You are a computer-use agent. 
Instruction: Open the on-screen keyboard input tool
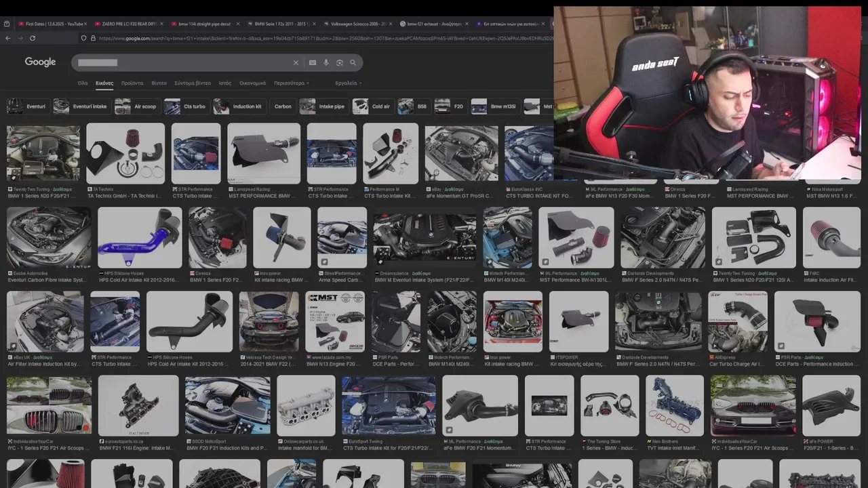click(312, 62)
